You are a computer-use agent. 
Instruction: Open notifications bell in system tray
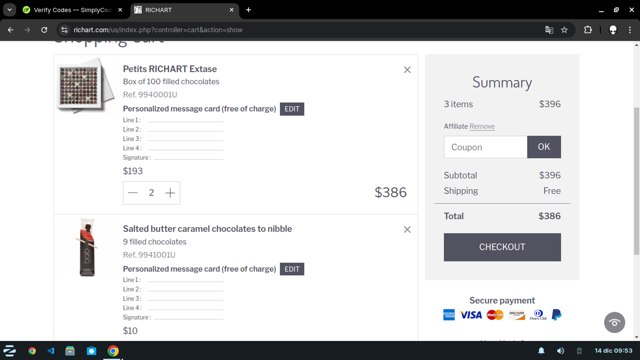[541, 351]
